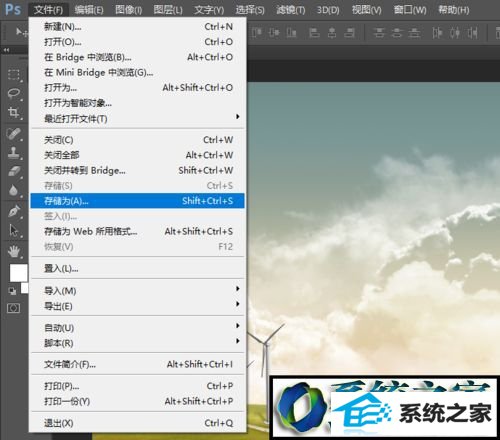Open the 视图(V) menu
The image size is (500, 440).
coord(367,10)
